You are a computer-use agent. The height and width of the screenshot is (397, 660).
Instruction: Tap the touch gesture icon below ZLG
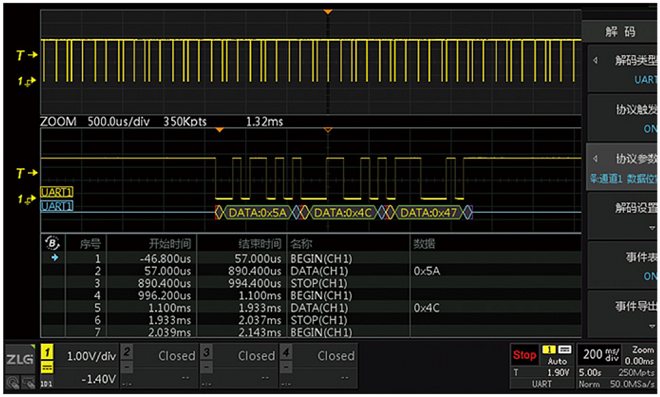click(13, 383)
